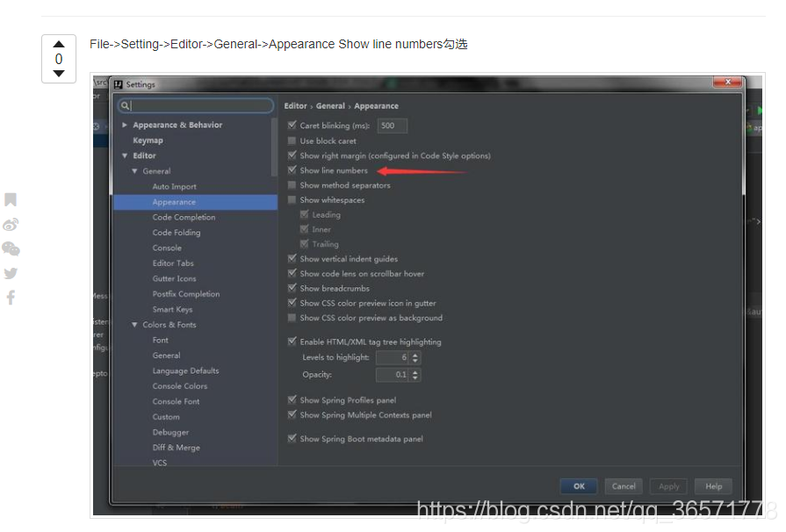Click the search magnifier icon in Settings
Image resolution: width=786 pixels, height=532 pixels.
(125, 105)
